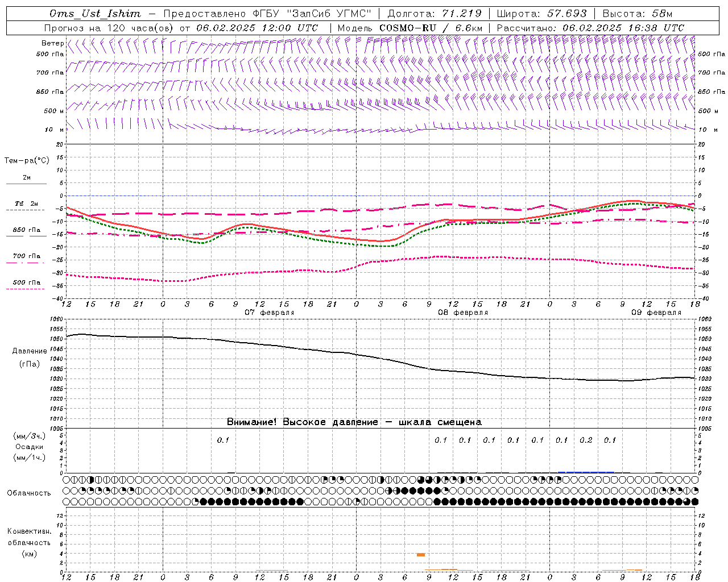Click the Тем-ра(°C) axis label
The image size is (728, 582).
pos(27,161)
